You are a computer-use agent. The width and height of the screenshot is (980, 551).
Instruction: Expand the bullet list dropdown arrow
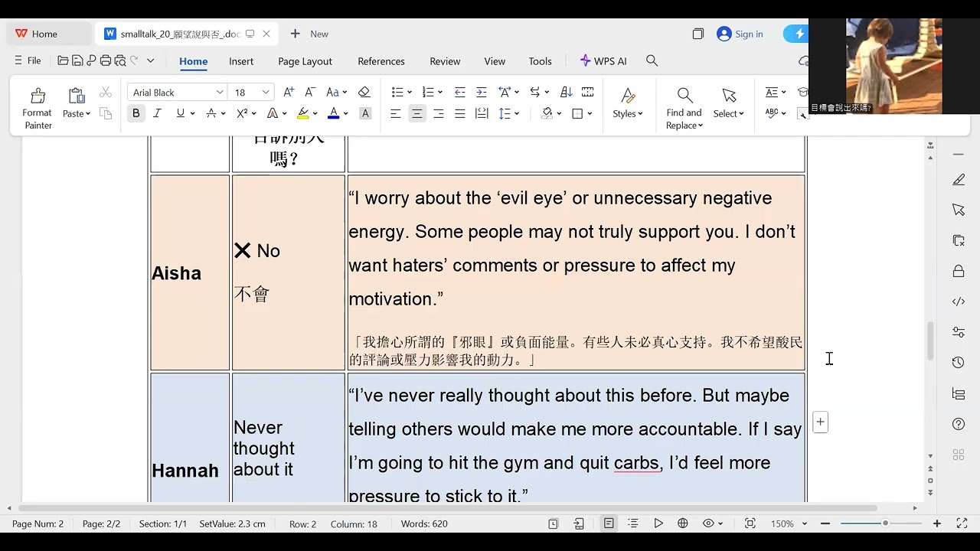(410, 92)
